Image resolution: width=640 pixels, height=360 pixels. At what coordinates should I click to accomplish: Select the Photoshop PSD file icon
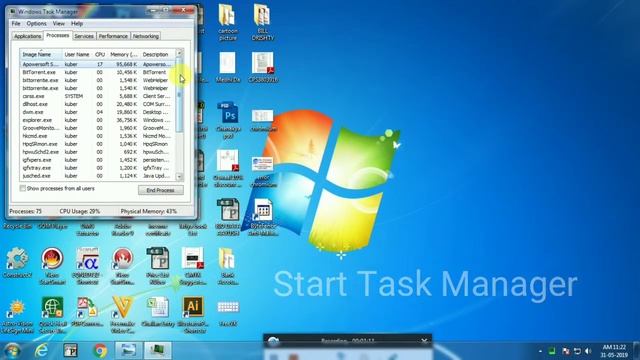(x=228, y=113)
